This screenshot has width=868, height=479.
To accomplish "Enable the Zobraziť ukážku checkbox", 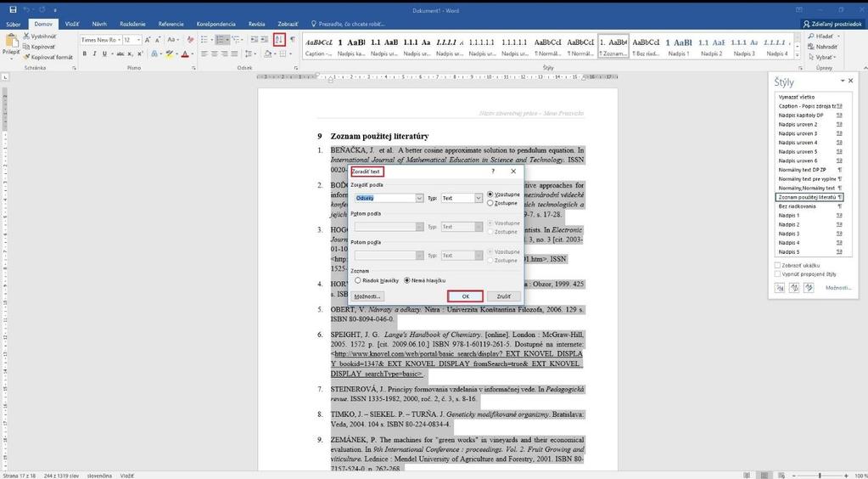I will coord(777,266).
